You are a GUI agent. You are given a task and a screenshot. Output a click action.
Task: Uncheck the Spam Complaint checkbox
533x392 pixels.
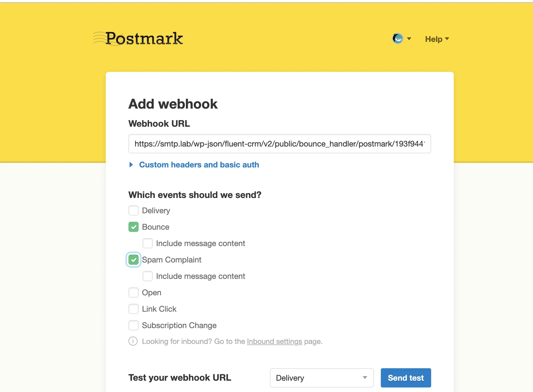134,260
